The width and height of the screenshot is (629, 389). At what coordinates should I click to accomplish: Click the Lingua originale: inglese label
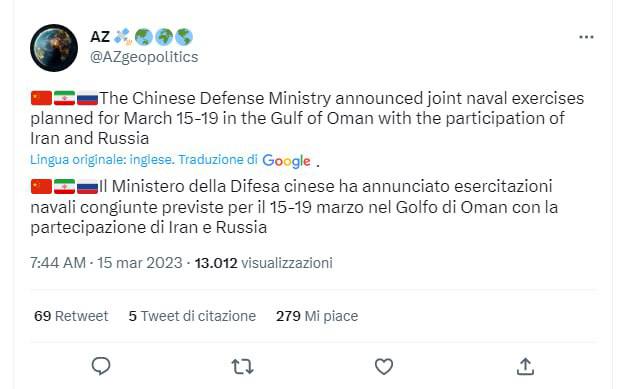click(x=101, y=160)
